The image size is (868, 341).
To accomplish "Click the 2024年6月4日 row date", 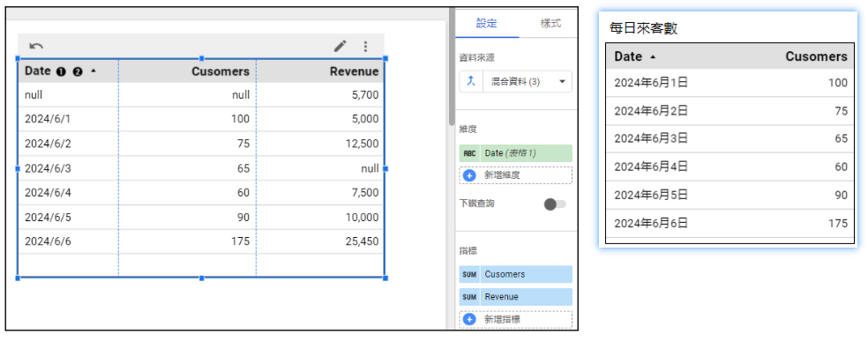I will (651, 167).
